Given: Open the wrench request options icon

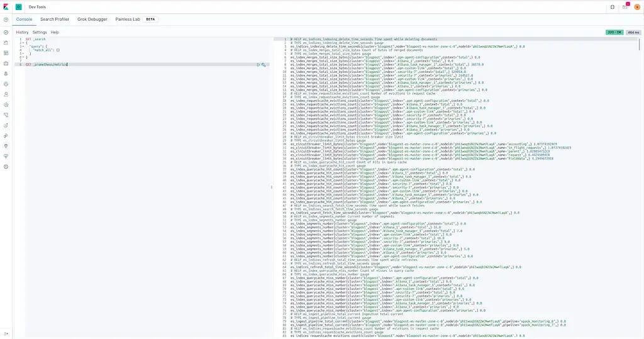Looking at the screenshot, I should pyautogui.click(x=264, y=65).
